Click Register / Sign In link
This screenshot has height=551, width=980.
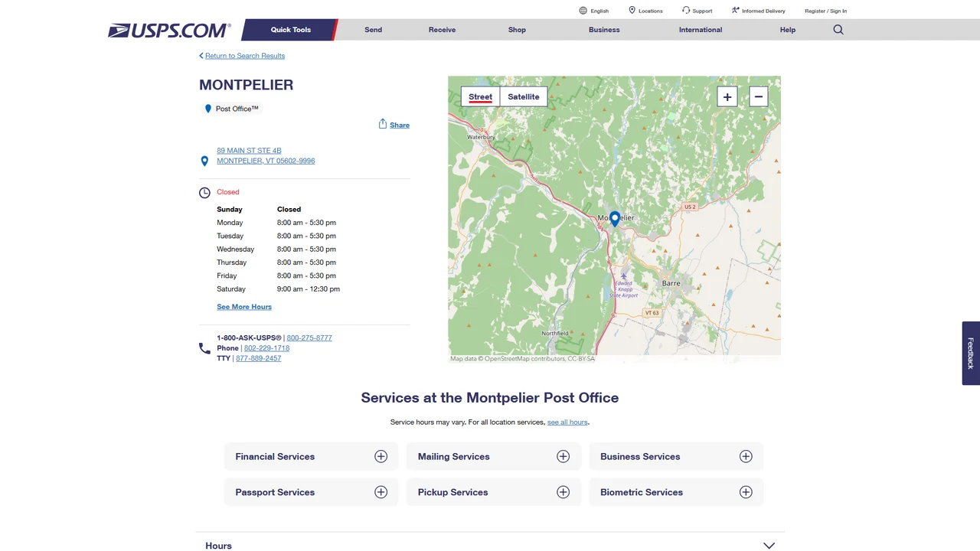click(825, 11)
